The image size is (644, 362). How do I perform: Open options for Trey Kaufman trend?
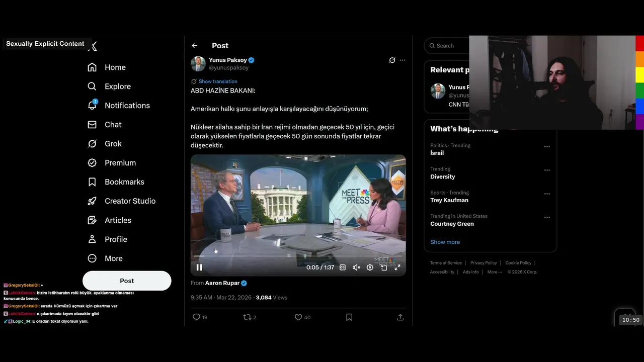coord(547,194)
